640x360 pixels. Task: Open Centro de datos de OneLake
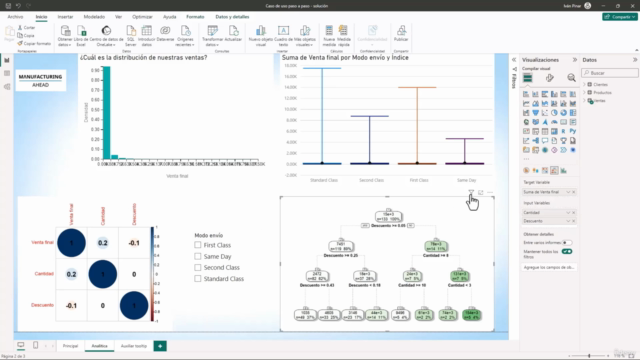pyautogui.click(x=106, y=35)
